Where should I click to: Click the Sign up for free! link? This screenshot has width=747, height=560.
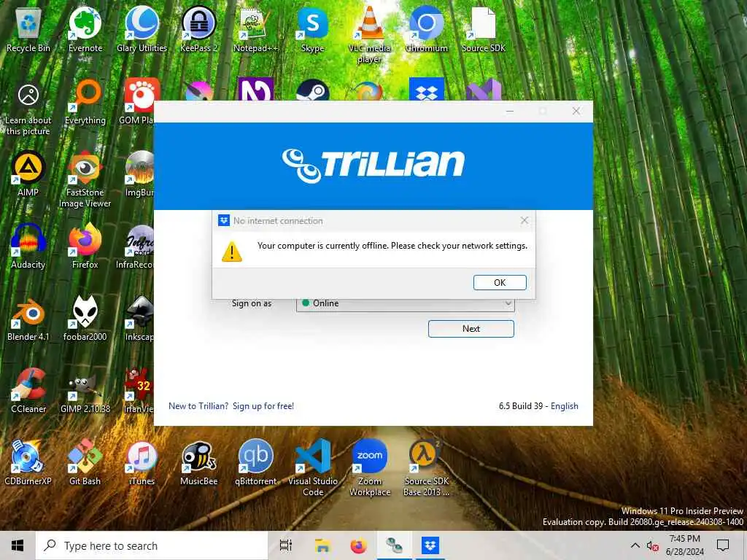tap(263, 405)
